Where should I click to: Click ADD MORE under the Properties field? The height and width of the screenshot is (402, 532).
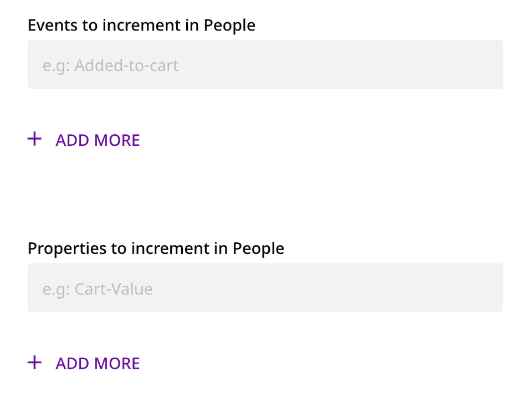click(97, 363)
